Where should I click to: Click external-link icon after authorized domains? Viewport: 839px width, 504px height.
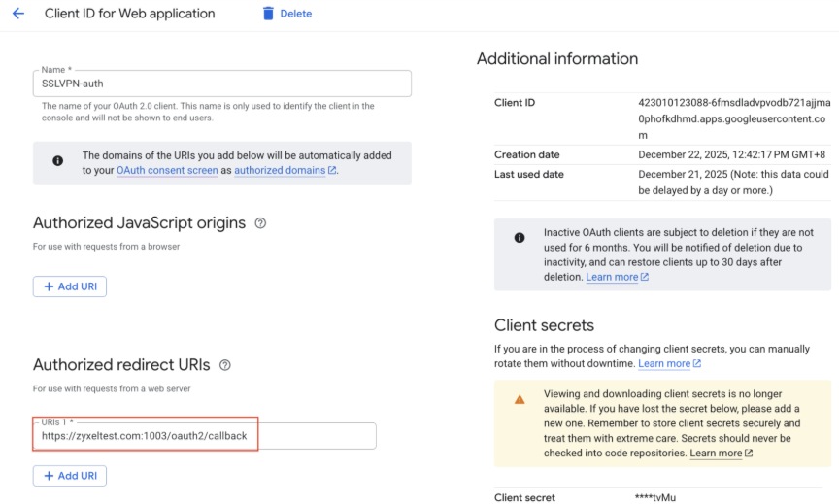tap(332, 171)
